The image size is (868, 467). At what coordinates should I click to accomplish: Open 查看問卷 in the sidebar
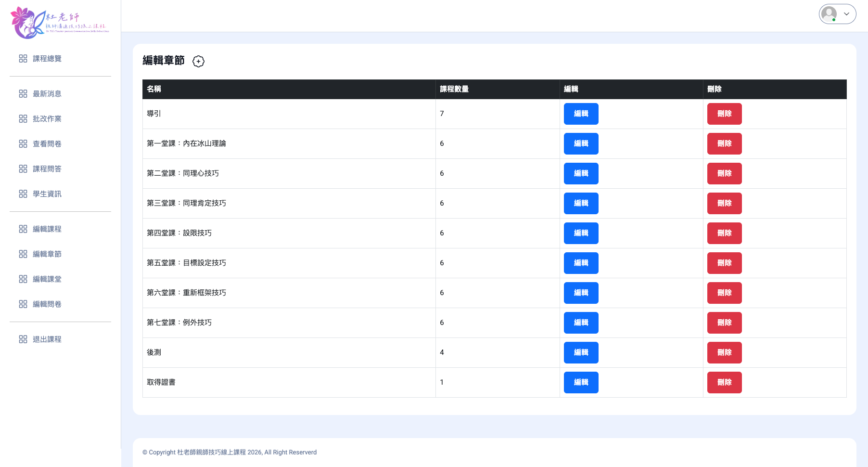click(x=47, y=144)
